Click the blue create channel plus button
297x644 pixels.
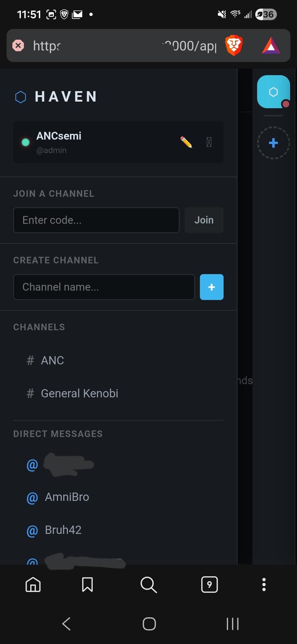pos(211,287)
